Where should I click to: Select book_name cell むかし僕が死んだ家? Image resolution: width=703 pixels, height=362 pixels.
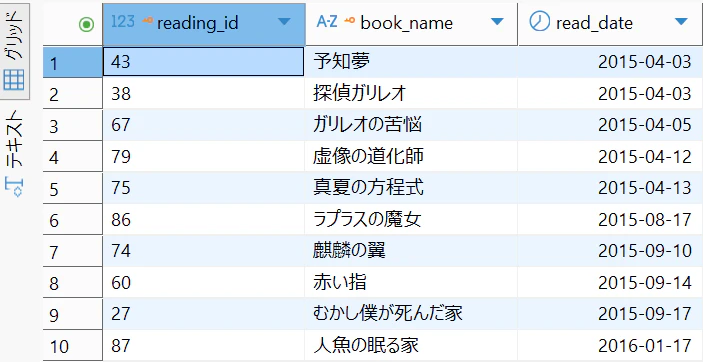click(x=412, y=314)
